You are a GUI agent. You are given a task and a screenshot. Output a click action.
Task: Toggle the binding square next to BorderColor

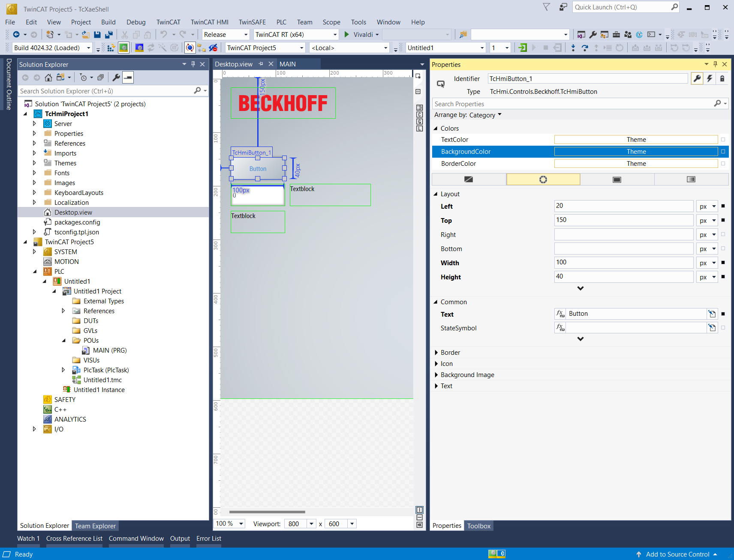723,164
